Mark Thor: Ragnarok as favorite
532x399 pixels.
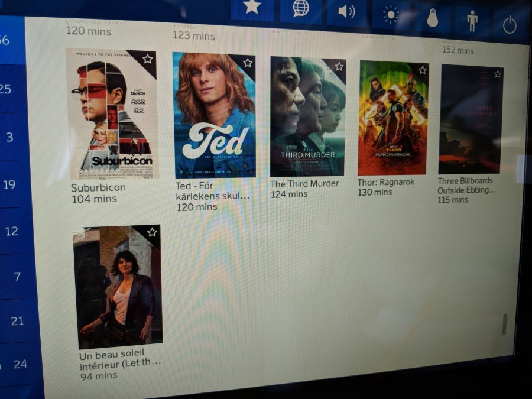(x=422, y=70)
